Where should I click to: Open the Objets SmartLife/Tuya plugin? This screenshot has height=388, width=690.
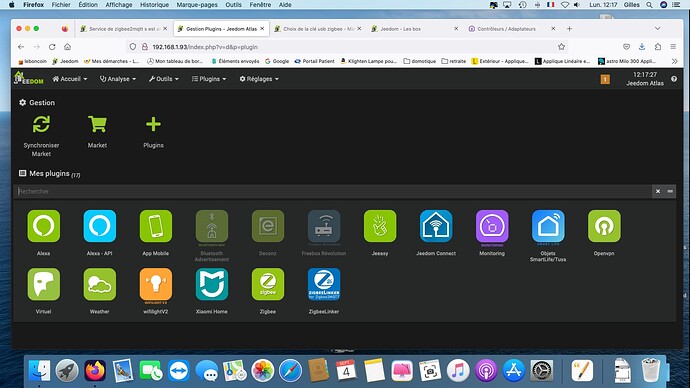pyautogui.click(x=548, y=226)
